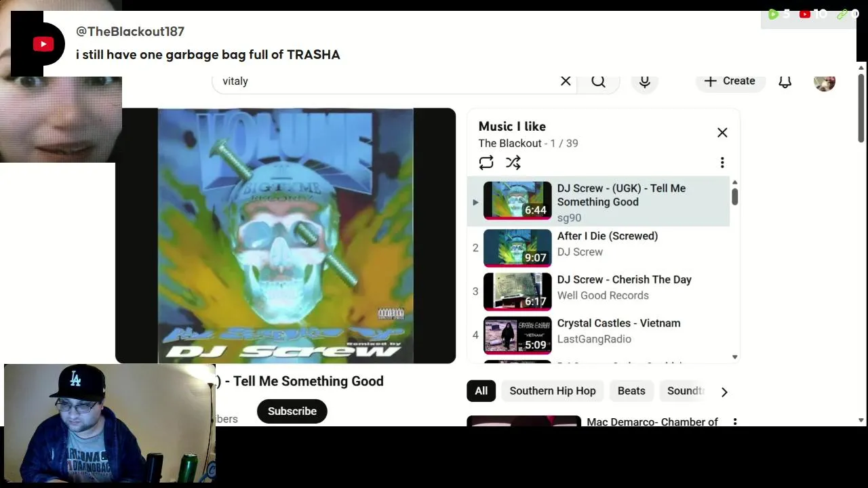Screen dimensions: 868x488
Task: Open the Create dropdown button
Action: click(x=730, y=81)
